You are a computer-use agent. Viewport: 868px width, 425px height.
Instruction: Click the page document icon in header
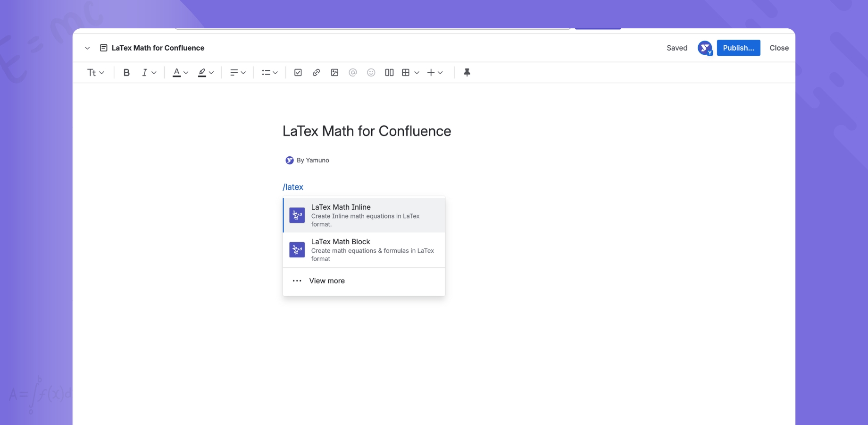click(x=104, y=48)
